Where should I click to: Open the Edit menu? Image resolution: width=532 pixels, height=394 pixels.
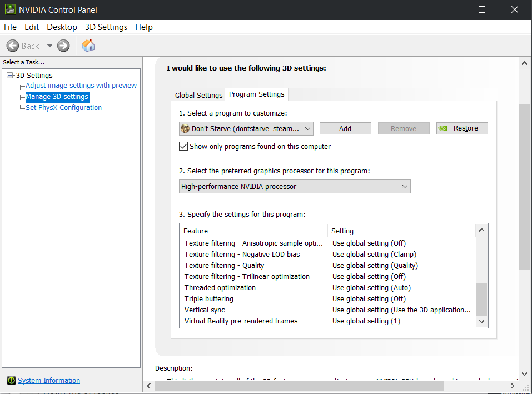pyautogui.click(x=32, y=27)
